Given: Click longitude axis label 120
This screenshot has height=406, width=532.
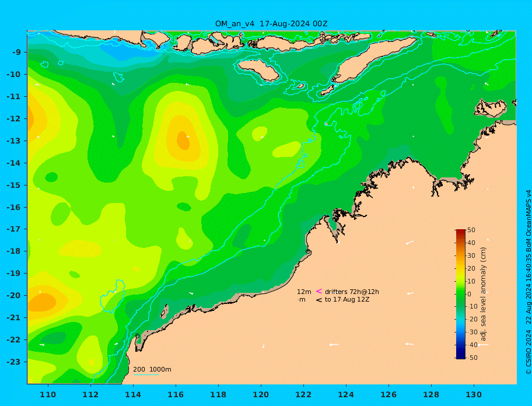Looking at the screenshot, I should (261, 395).
